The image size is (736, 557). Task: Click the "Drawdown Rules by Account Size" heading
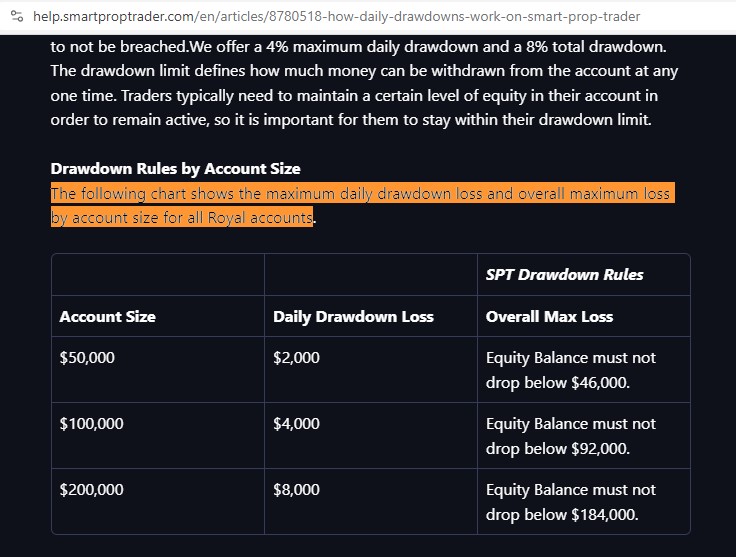[x=175, y=168]
